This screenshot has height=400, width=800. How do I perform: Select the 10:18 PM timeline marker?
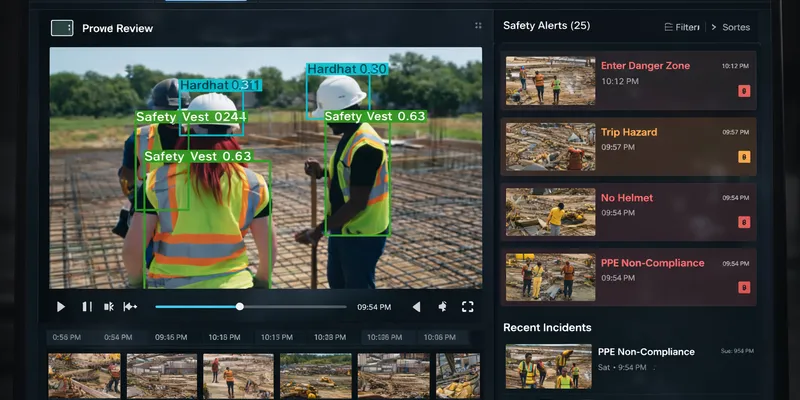(224, 337)
